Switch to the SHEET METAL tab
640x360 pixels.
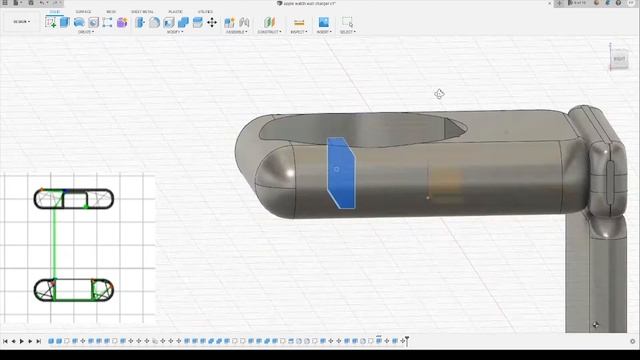142,12
